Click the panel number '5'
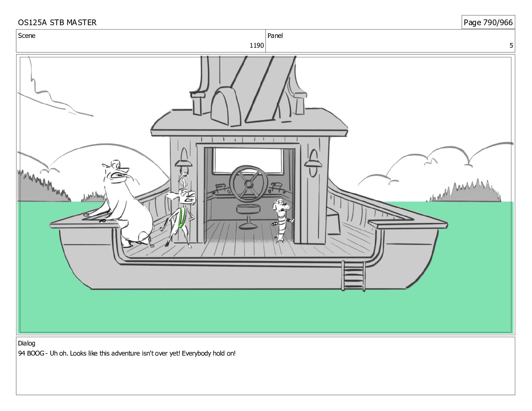This screenshot has height=411, width=532. click(511, 46)
